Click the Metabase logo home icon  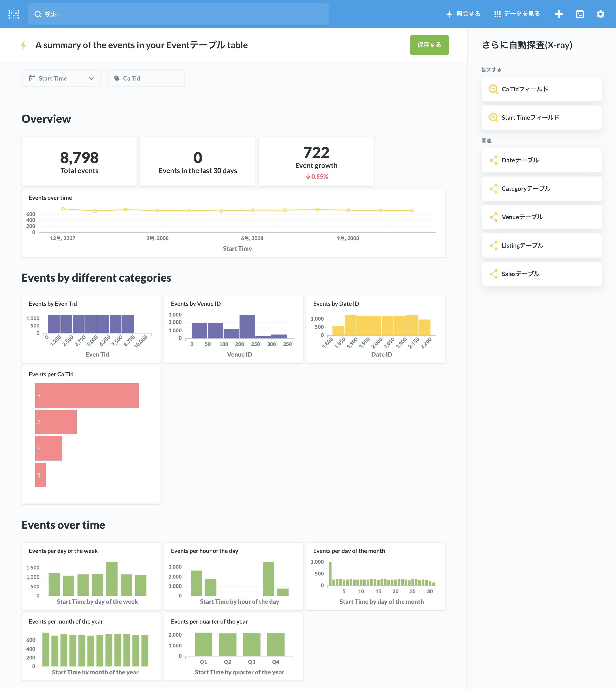[14, 14]
